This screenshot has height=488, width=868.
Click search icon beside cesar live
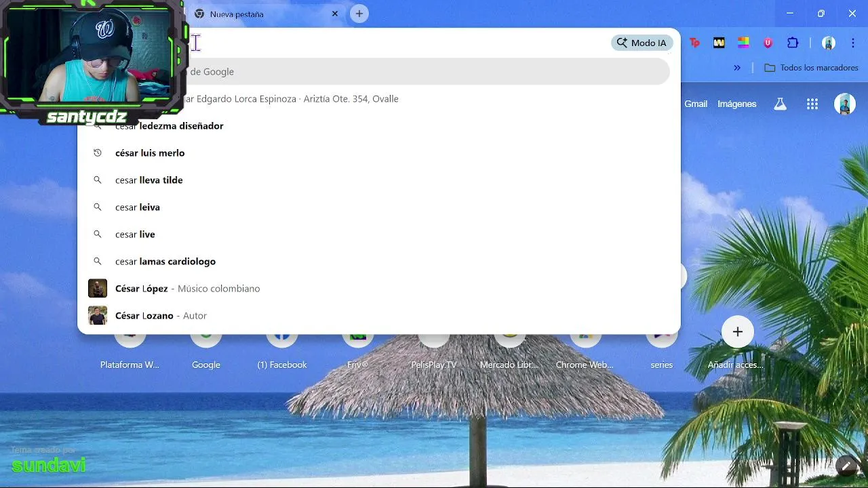[x=98, y=235]
